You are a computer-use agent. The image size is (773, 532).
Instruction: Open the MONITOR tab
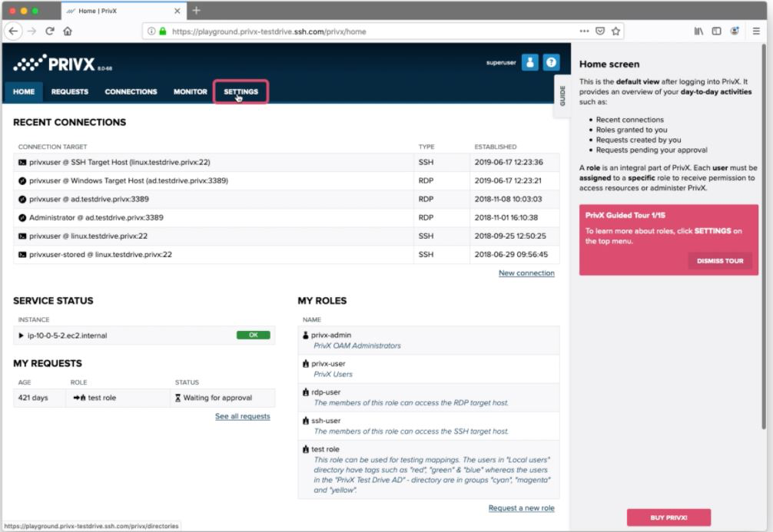click(191, 91)
